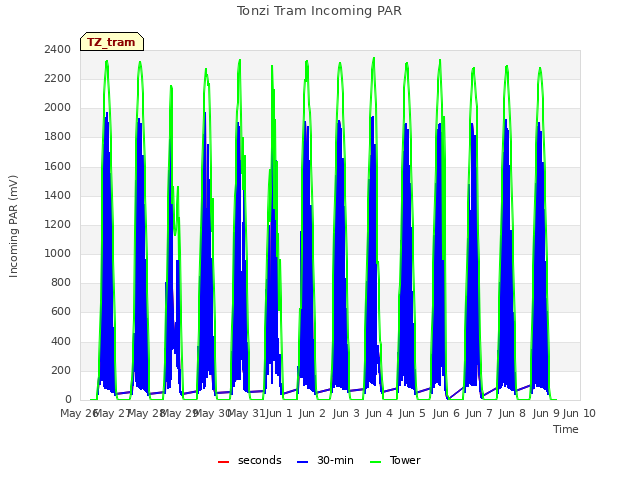Click the 0 y-axis tick label
The image size is (640, 480).
point(68,399)
